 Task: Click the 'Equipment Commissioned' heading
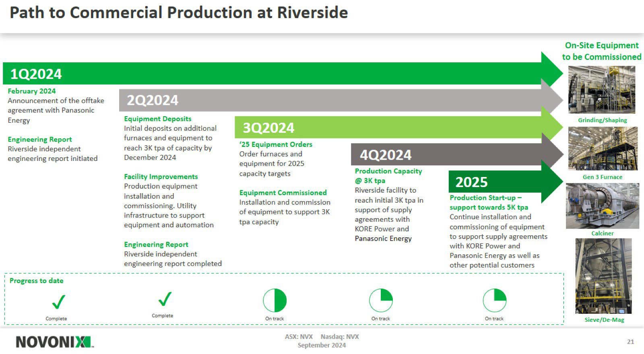tap(283, 193)
